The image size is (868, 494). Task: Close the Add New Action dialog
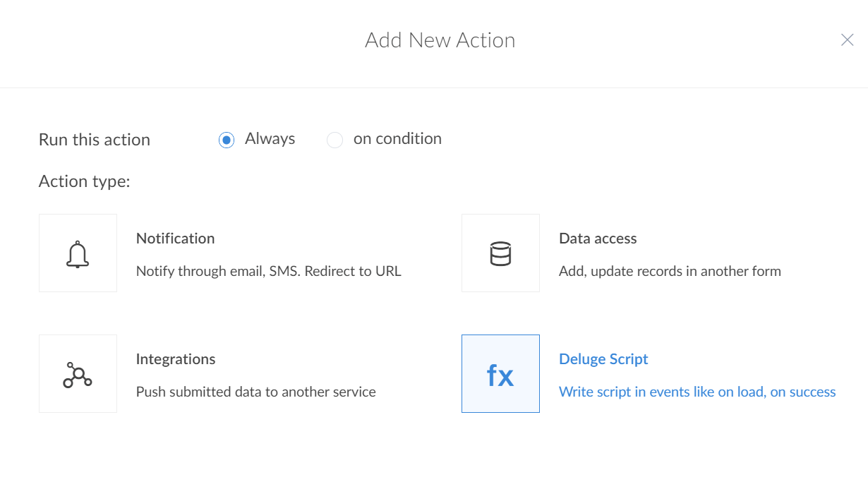click(847, 40)
